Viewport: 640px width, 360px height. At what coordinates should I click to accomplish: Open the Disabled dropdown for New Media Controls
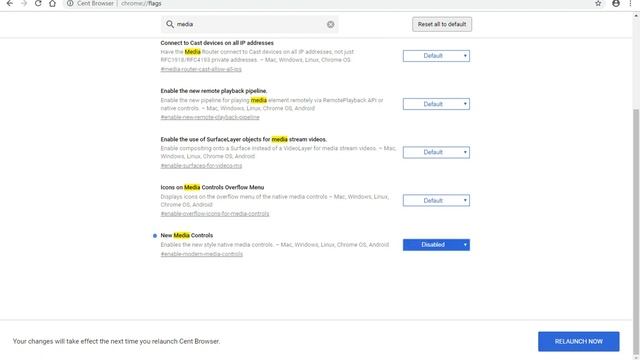tap(436, 245)
